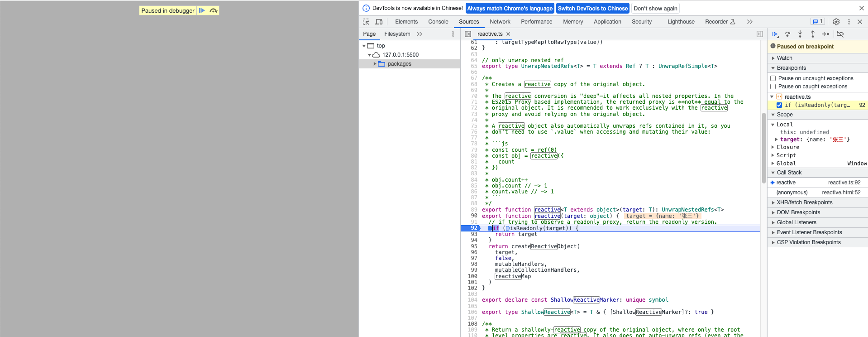The image size is (868, 337).
Task: Deactivate breakpoints icon
Action: tap(840, 34)
